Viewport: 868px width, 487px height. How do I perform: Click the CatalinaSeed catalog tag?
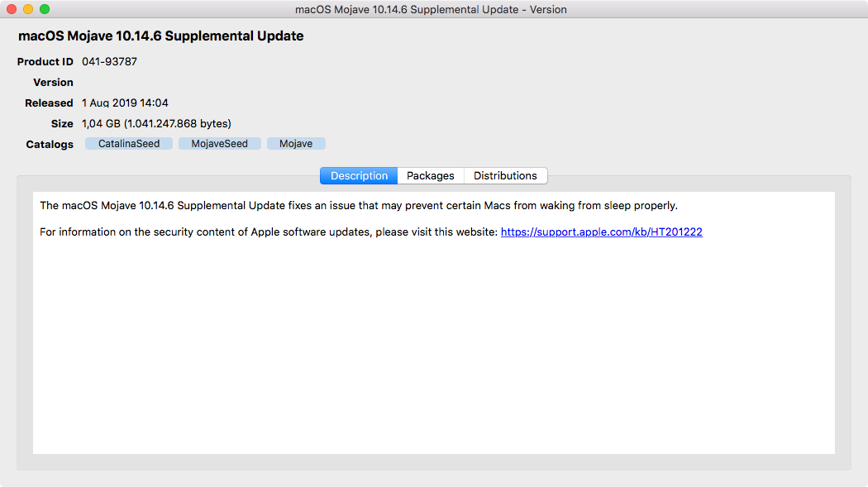(129, 144)
